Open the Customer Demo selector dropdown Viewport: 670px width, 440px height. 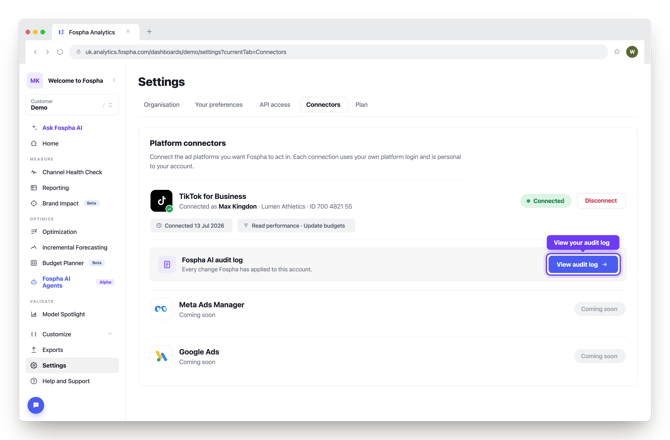(72, 105)
